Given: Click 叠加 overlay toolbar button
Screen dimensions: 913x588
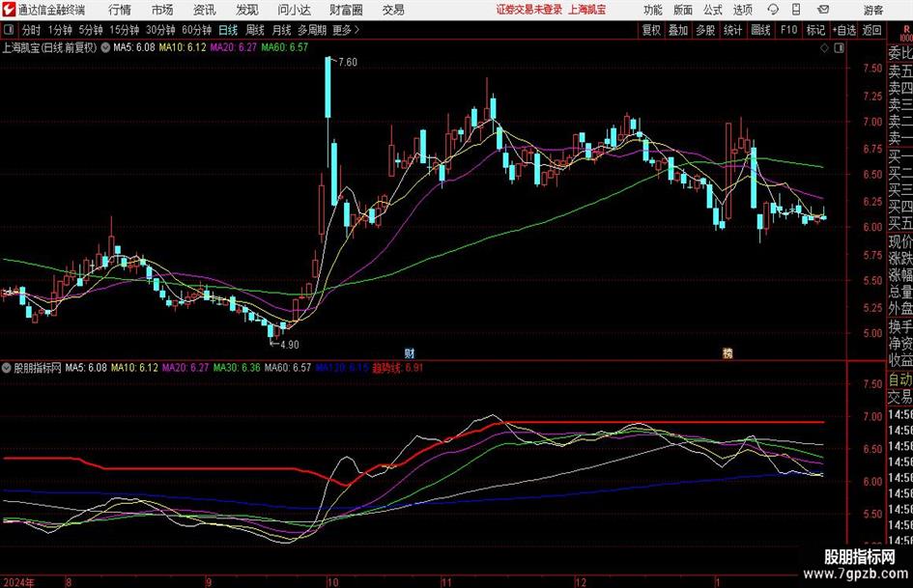Looking at the screenshot, I should pyautogui.click(x=678, y=30).
